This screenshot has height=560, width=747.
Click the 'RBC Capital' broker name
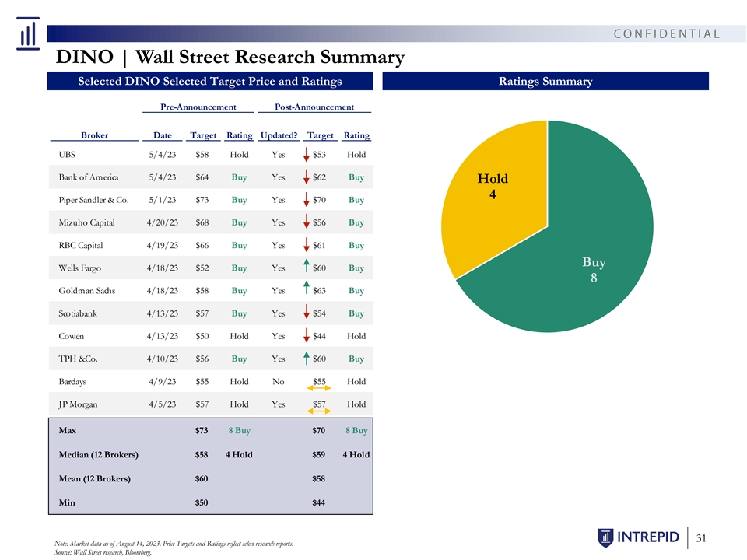click(81, 245)
